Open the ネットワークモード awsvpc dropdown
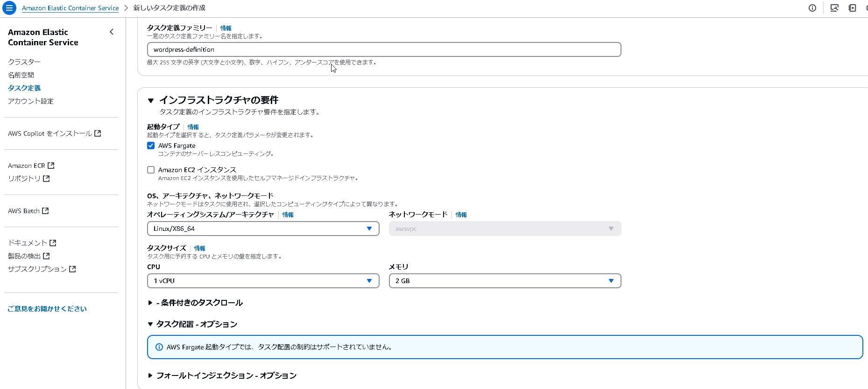Screen dimensions: 868x389 pos(505,229)
